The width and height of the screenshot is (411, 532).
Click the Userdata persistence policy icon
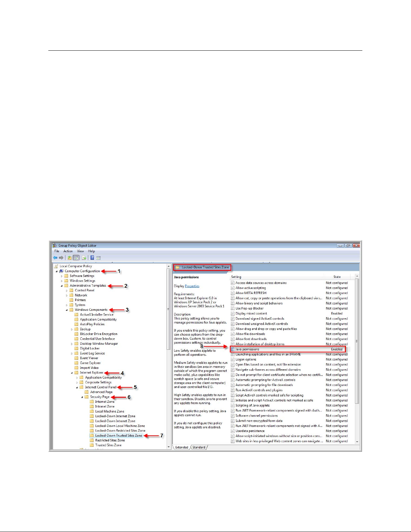point(233,431)
